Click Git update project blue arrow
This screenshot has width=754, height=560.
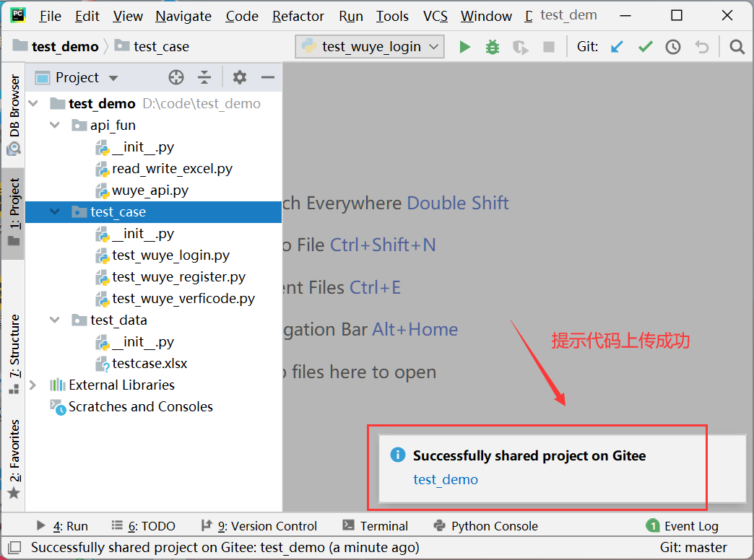(x=617, y=47)
